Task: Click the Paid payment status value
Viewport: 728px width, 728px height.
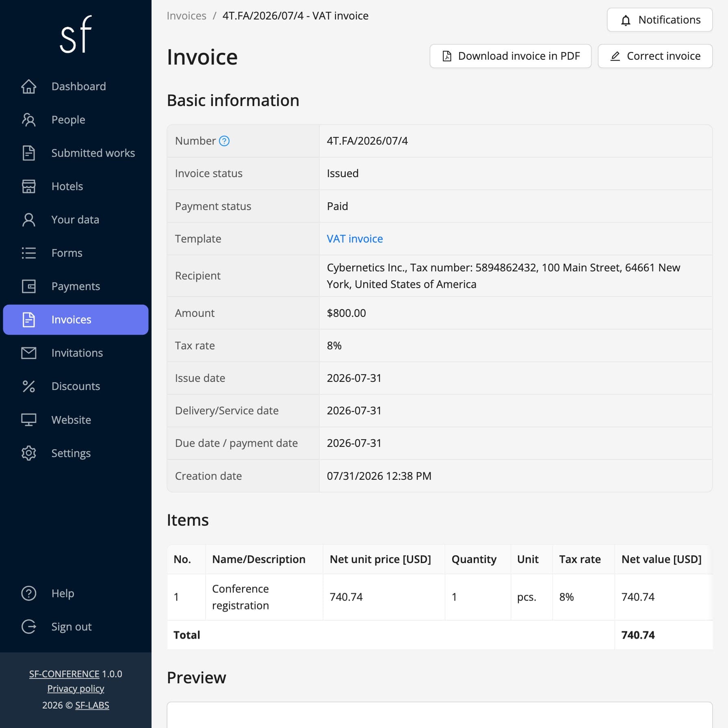Action: click(x=337, y=206)
